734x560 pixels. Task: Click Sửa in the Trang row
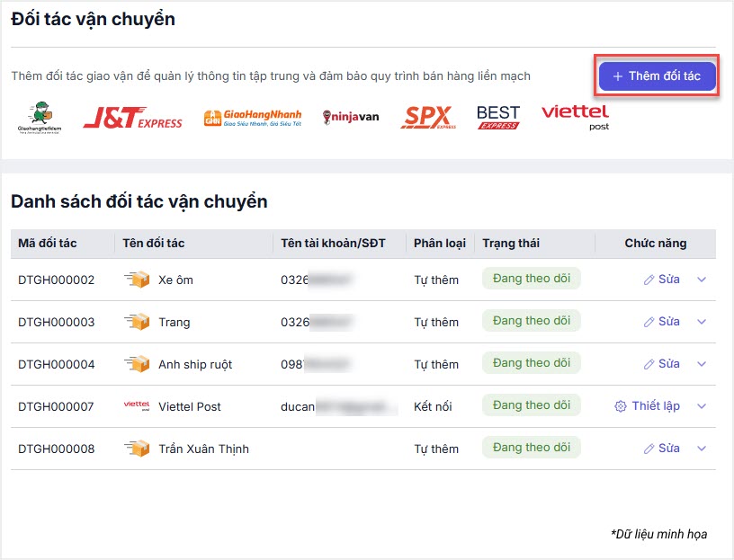[661, 322]
